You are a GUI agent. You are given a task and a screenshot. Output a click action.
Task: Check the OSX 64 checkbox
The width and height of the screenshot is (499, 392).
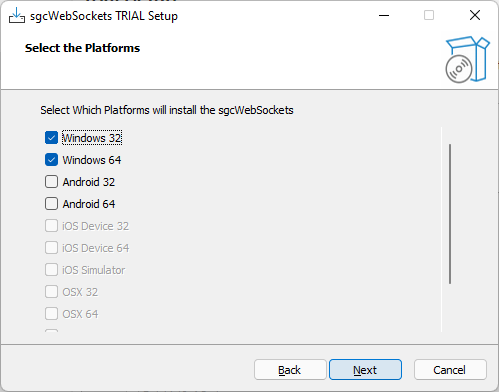pyautogui.click(x=51, y=314)
